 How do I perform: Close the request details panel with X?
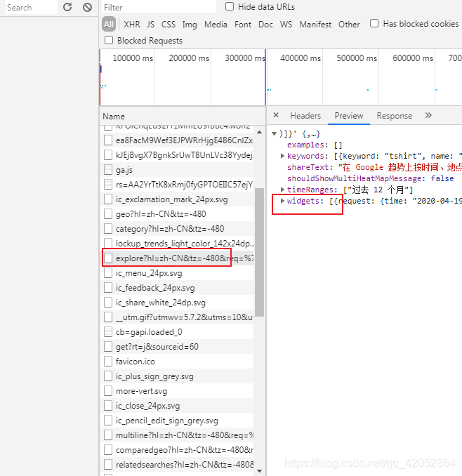[x=276, y=116]
